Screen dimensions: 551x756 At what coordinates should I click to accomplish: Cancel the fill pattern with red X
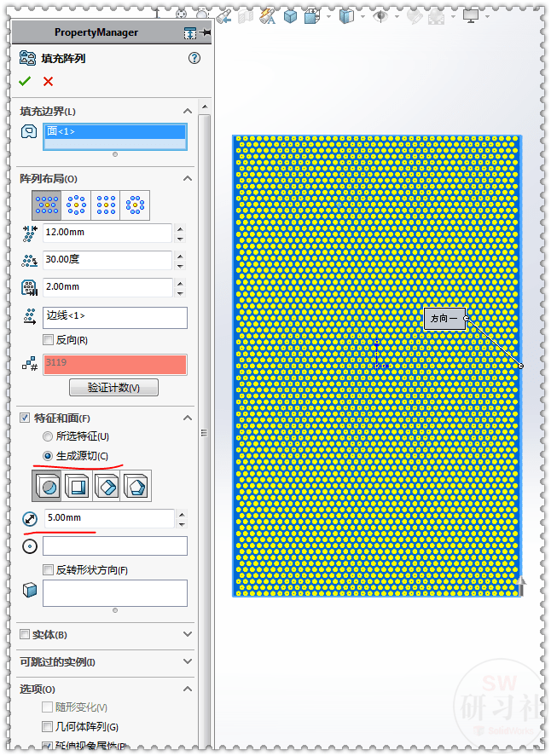(x=48, y=81)
